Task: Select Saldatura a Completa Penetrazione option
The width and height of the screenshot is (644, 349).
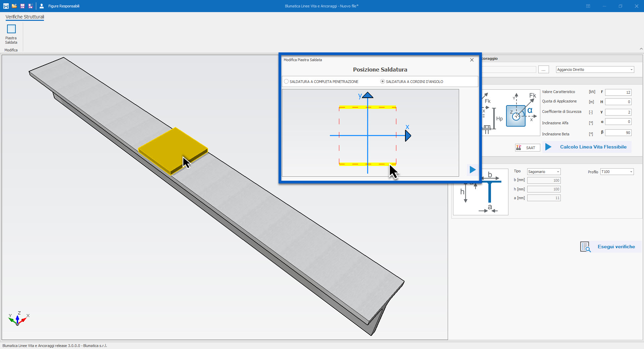Action: pos(286,82)
